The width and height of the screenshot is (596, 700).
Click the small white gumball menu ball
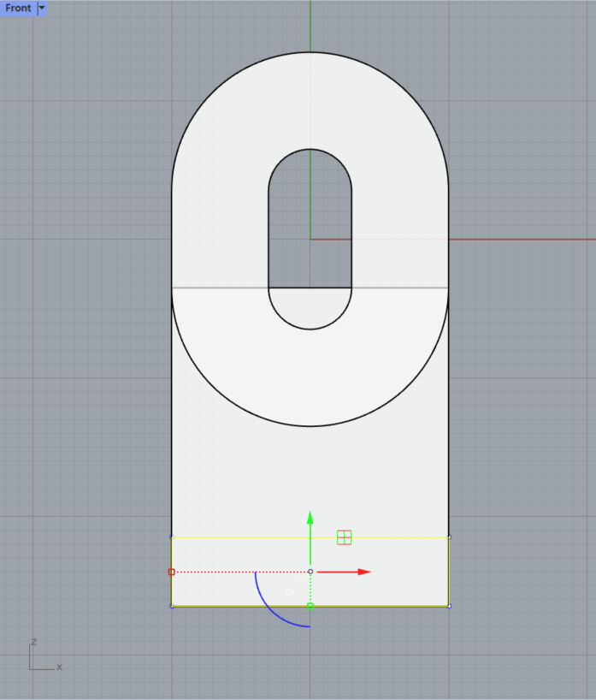tap(290, 592)
